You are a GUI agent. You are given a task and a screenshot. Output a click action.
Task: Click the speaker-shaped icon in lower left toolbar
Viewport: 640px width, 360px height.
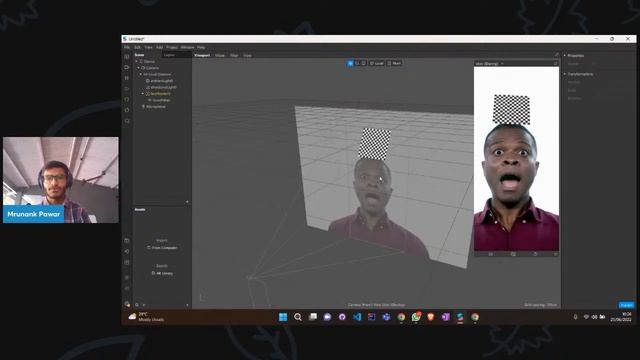coord(127,251)
